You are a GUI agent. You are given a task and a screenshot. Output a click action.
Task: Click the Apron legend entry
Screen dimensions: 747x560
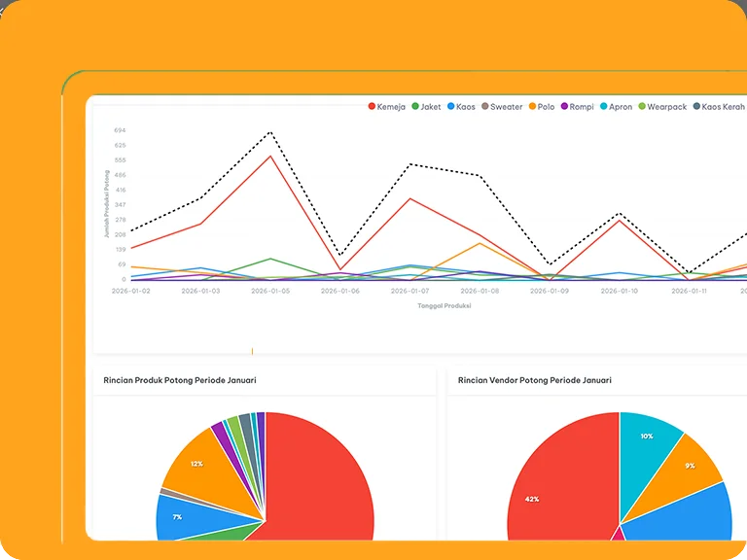click(617, 107)
